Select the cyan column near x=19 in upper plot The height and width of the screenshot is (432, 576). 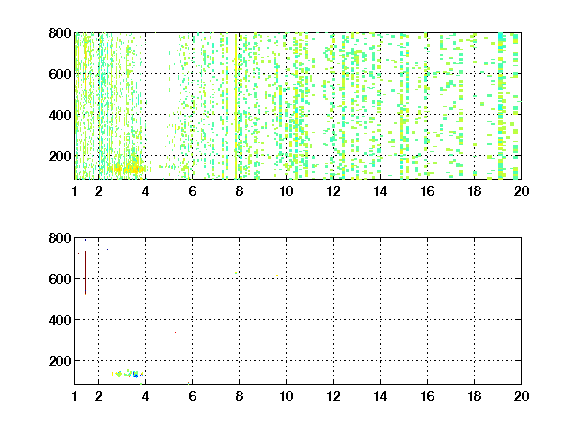click(500, 106)
